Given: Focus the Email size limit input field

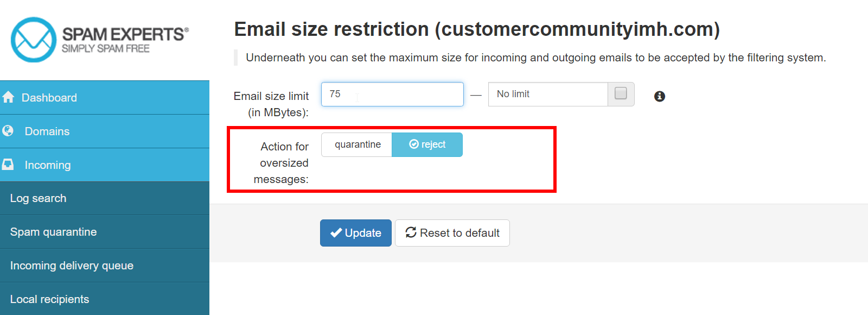Looking at the screenshot, I should tap(392, 94).
